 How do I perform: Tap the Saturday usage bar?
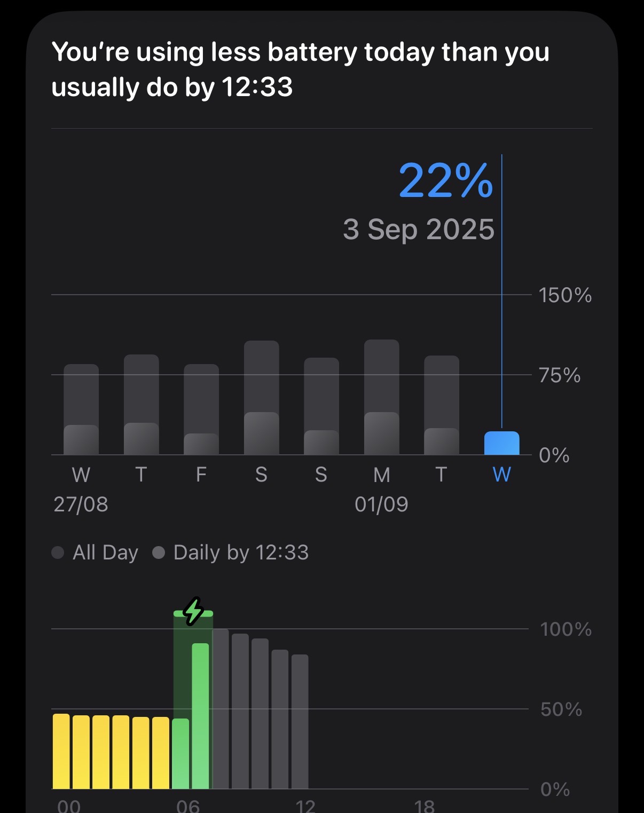(x=261, y=398)
